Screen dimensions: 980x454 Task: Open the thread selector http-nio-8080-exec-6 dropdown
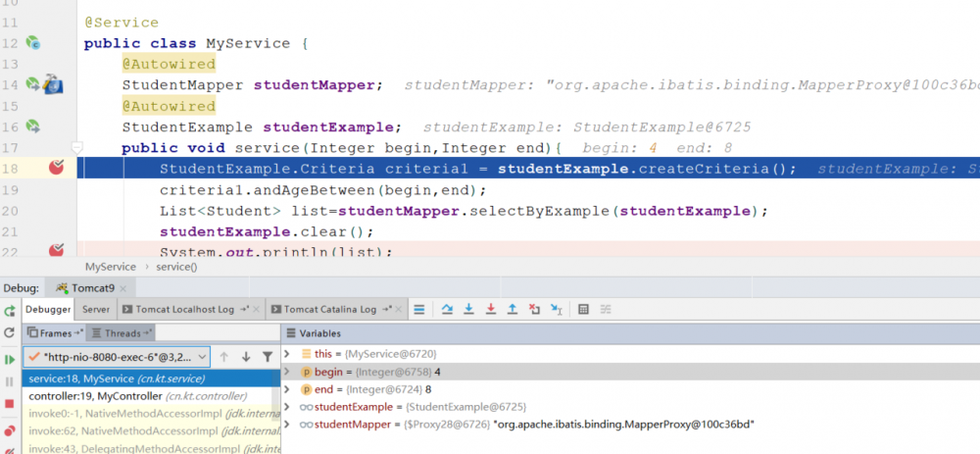point(117,357)
